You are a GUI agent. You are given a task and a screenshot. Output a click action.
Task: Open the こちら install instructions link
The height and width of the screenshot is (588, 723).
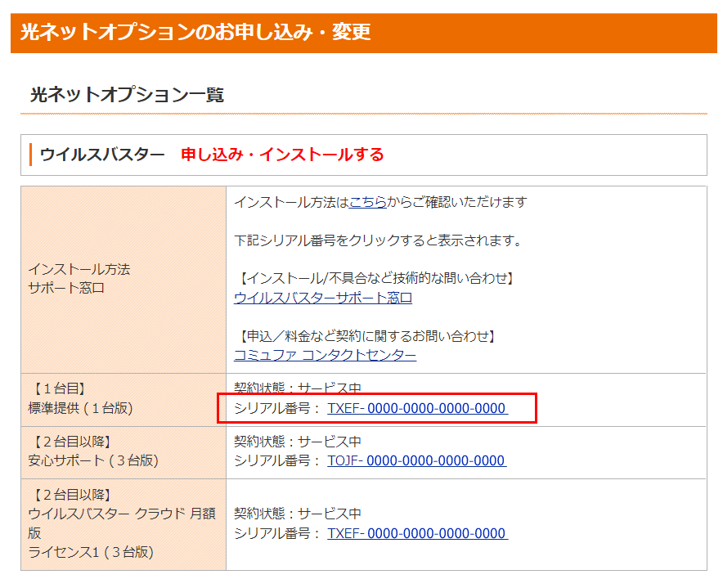click(x=367, y=202)
